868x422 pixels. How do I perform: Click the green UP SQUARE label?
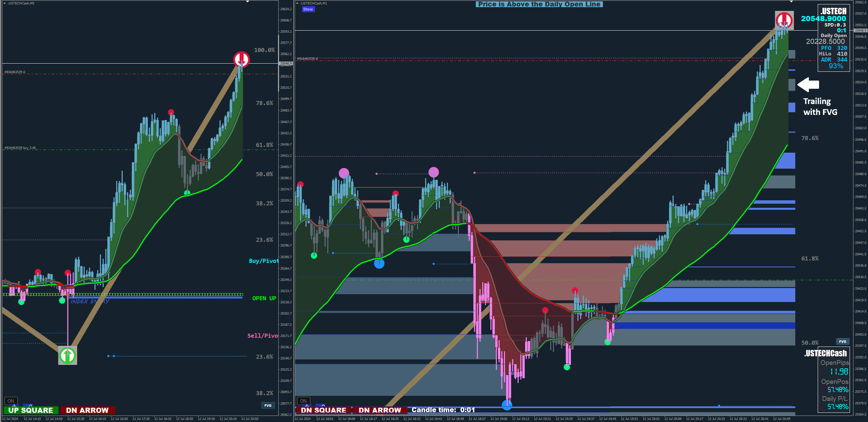31,410
